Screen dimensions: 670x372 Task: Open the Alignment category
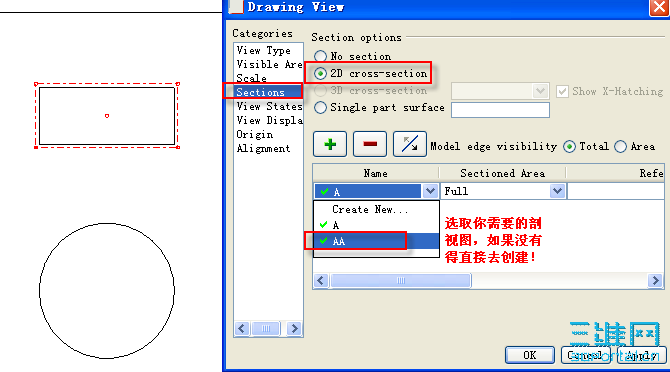[x=263, y=149]
